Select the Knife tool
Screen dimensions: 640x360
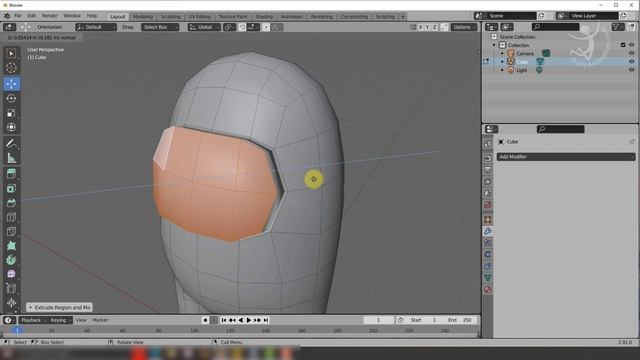pos(11,231)
